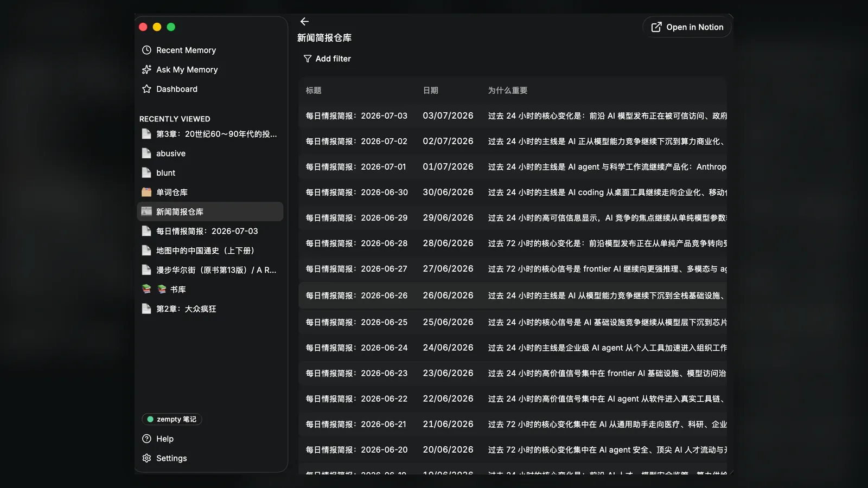The height and width of the screenshot is (488, 868).
Task: Click the Add filter funnel icon
Action: [x=308, y=59]
